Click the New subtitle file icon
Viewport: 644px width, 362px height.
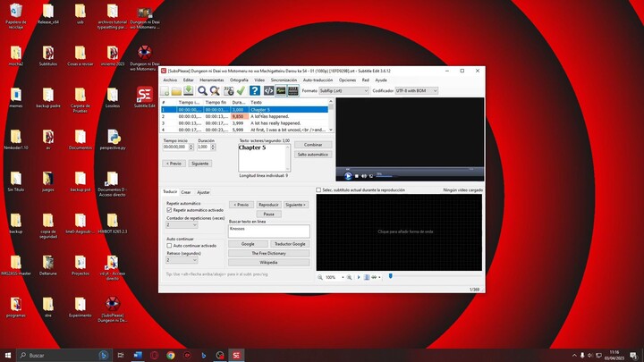click(x=165, y=90)
